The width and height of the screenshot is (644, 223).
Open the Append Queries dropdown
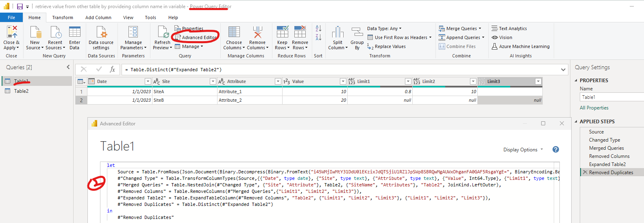[x=461, y=37]
